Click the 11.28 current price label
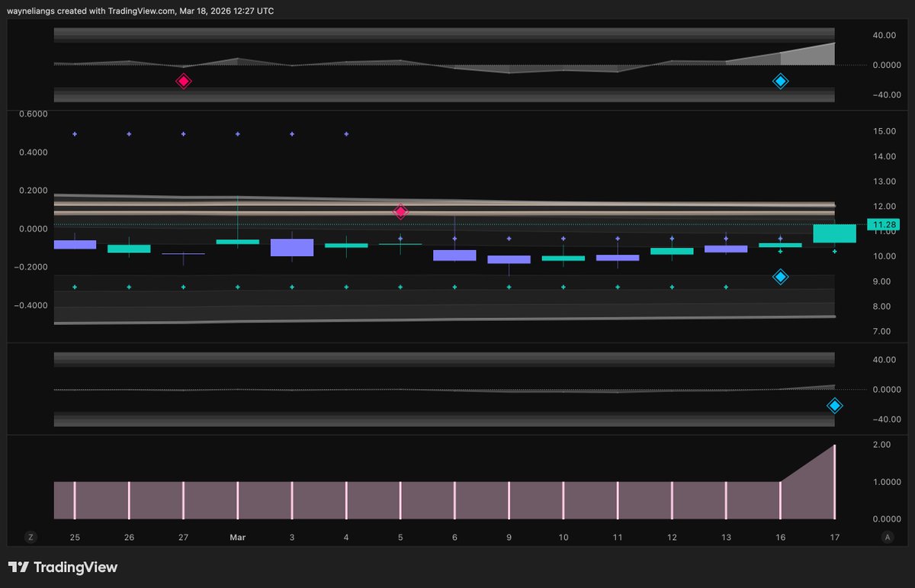Viewport: 915px width, 588px height. click(x=884, y=224)
